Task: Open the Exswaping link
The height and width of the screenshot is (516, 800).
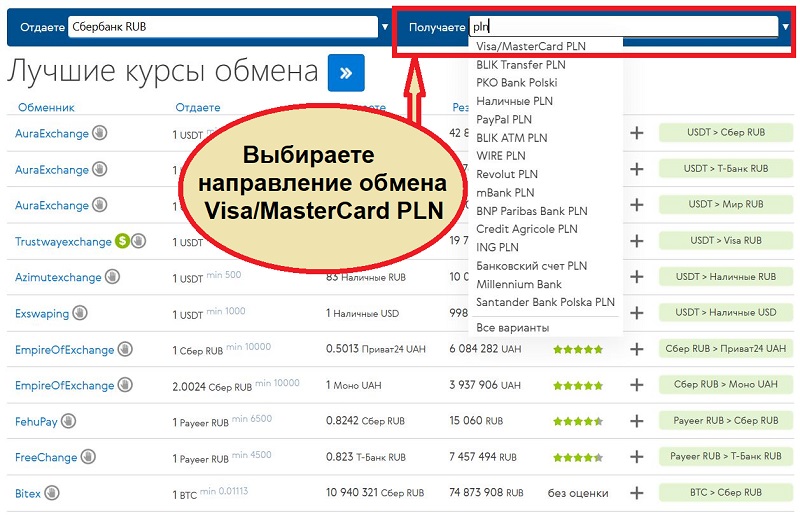Action: pos(42,313)
